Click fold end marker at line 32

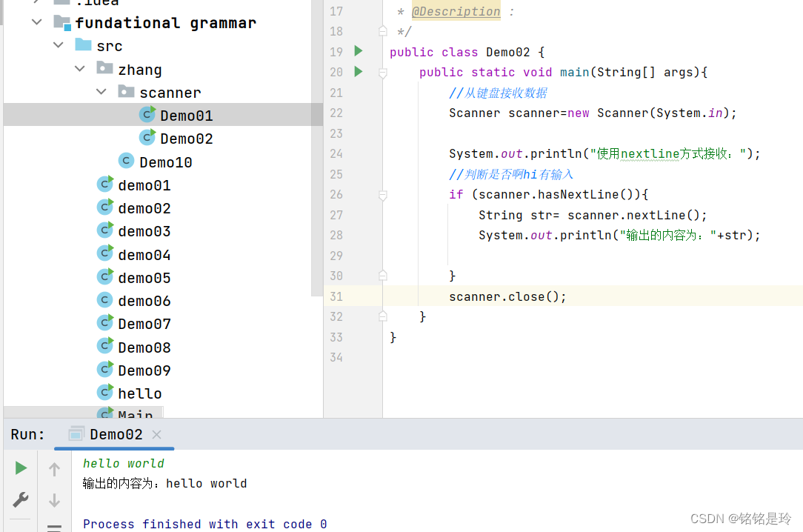pyautogui.click(x=382, y=316)
